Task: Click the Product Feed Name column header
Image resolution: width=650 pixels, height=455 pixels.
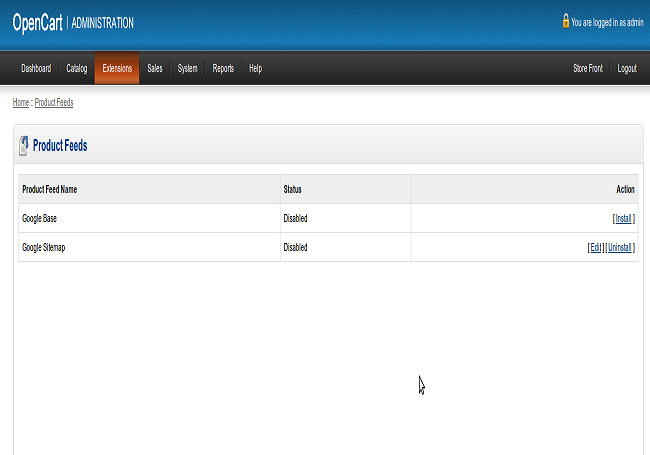Action: pos(49,189)
